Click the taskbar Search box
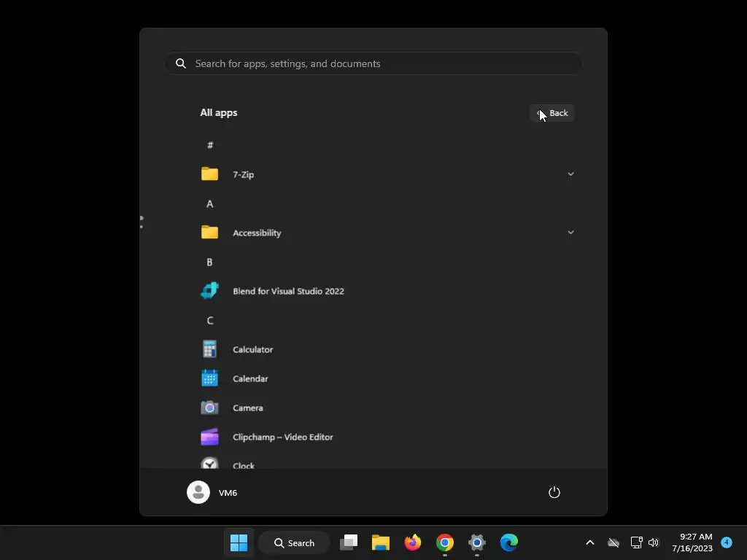The height and width of the screenshot is (560, 747). (x=294, y=542)
